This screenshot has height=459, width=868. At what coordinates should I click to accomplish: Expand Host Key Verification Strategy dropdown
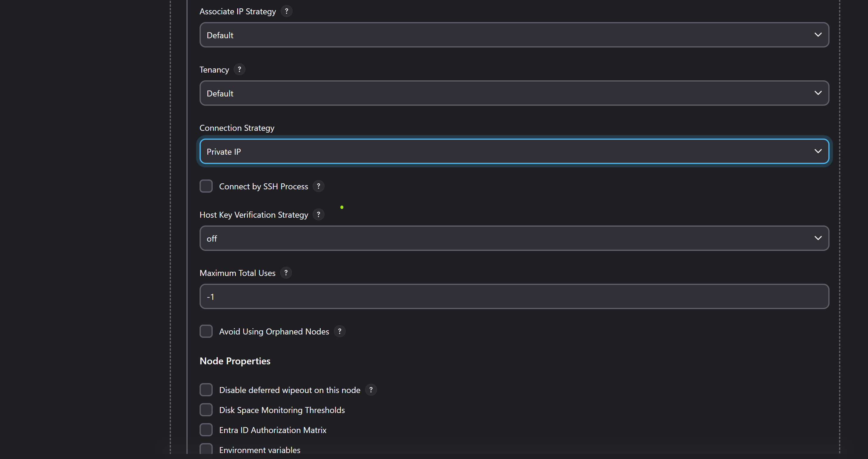coord(514,238)
